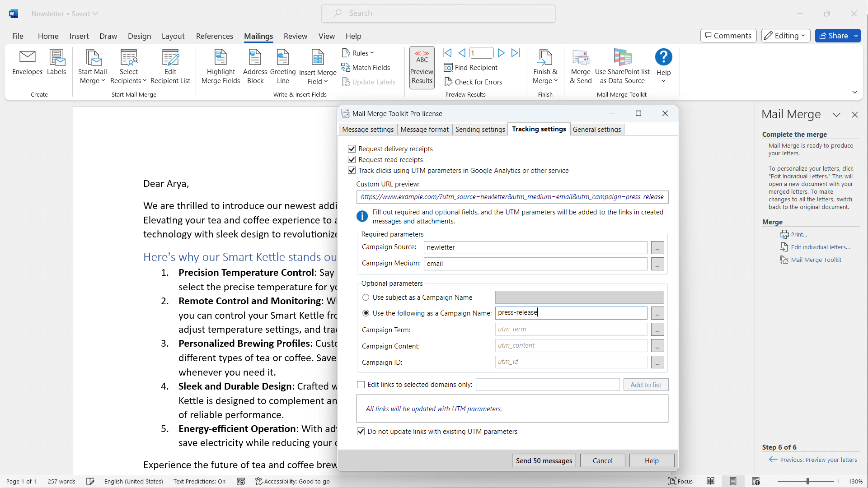This screenshot has height=488, width=868.
Task: Uncheck Do not update links with existing UTM parameters
Action: tap(361, 431)
